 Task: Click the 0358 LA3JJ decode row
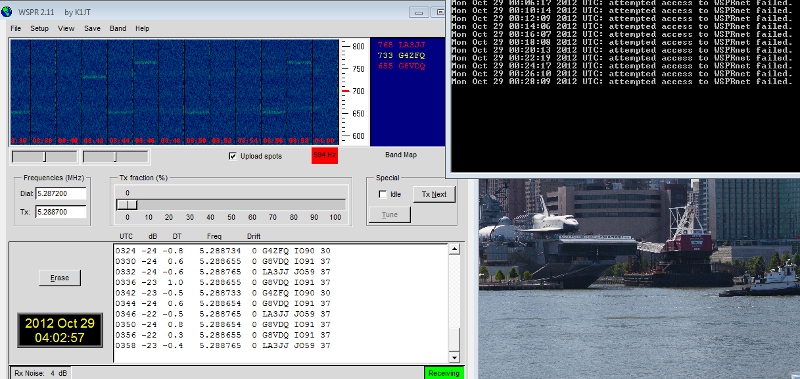tap(223, 346)
